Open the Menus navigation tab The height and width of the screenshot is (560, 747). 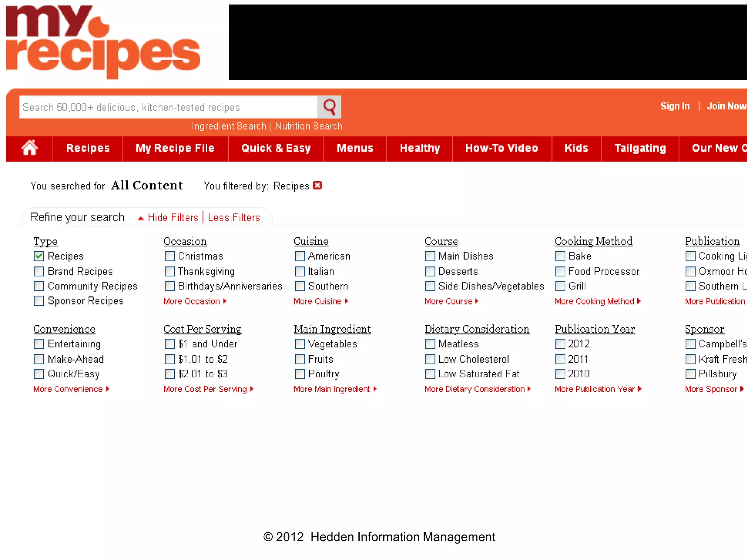point(355,148)
